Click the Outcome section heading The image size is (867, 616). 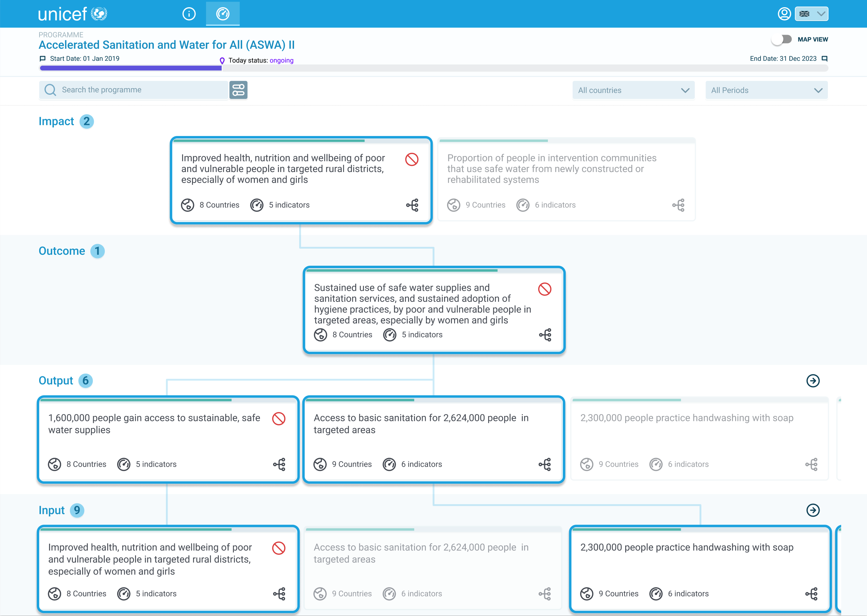(x=62, y=251)
